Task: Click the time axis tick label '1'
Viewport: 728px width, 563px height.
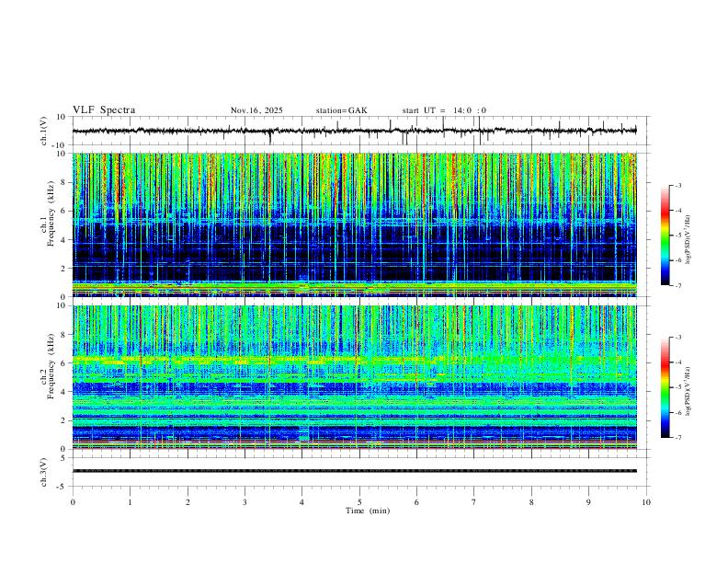Action: pyautogui.click(x=130, y=502)
